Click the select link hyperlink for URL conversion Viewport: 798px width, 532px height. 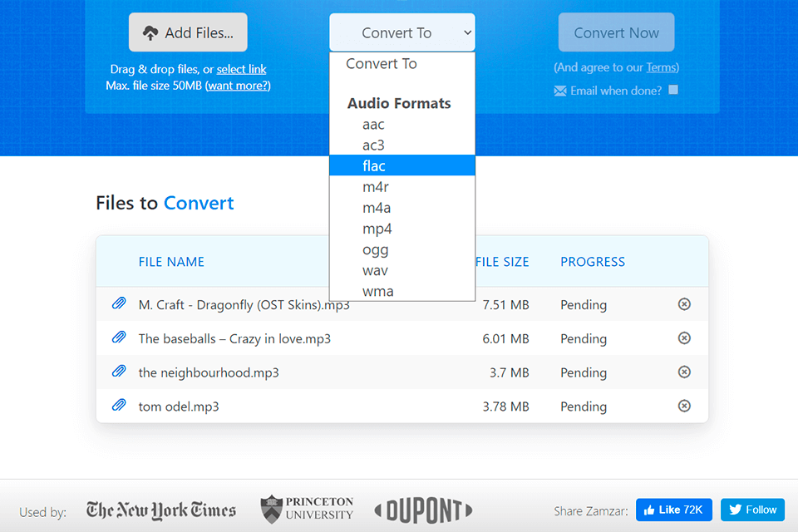tap(241, 69)
